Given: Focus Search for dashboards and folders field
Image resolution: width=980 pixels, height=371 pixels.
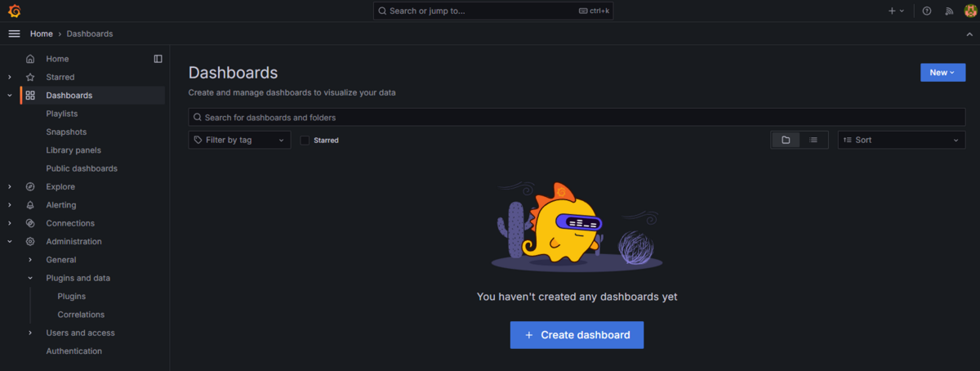Looking at the screenshot, I should point(577,118).
